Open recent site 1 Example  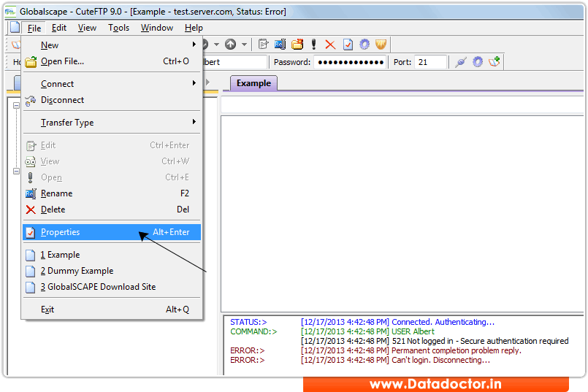point(112,255)
